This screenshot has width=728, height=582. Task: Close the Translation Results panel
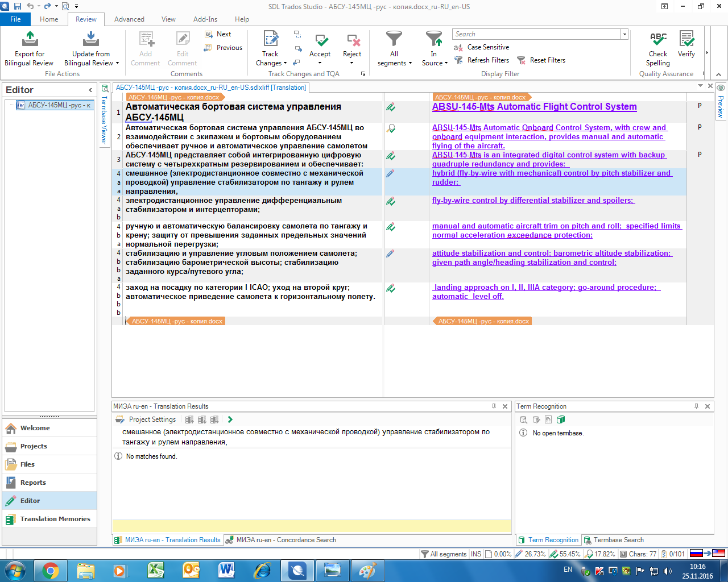tap(505, 406)
